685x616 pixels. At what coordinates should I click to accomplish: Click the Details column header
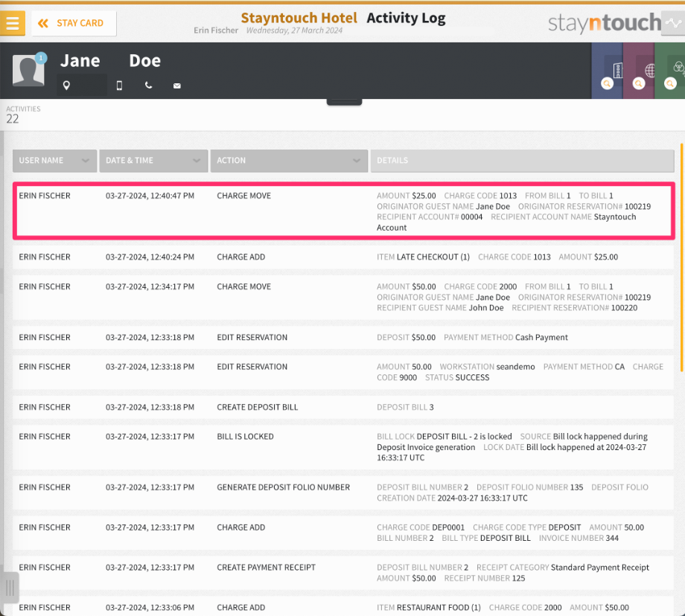pyautogui.click(x=522, y=161)
